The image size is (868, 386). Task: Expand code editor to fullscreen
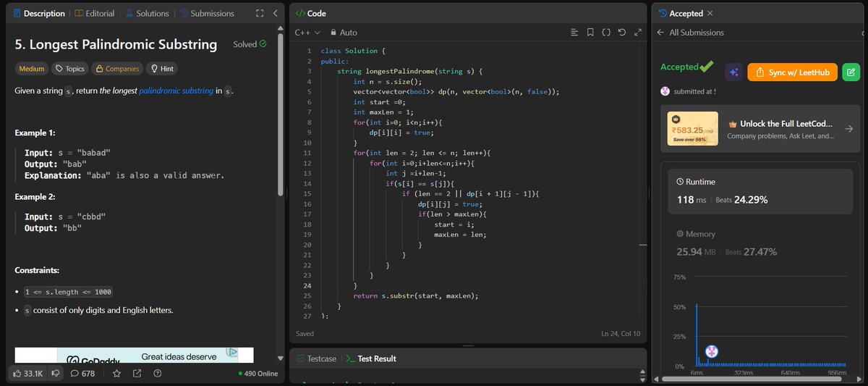click(637, 33)
